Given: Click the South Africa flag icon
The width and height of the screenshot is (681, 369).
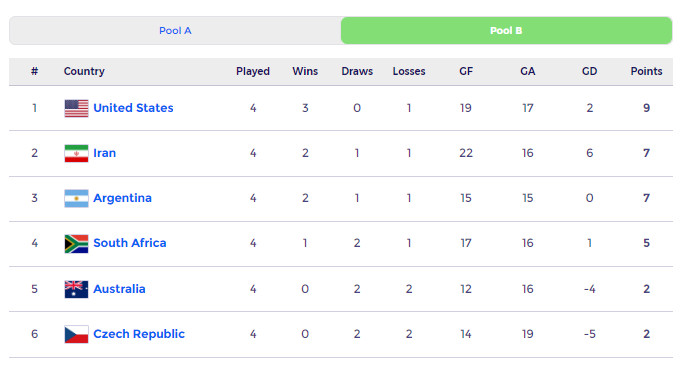Looking at the screenshot, I should click(76, 244).
